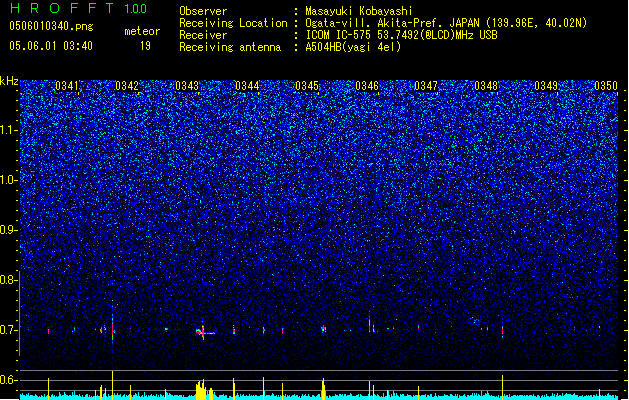Click the red meteor echo after 0348

(502, 330)
